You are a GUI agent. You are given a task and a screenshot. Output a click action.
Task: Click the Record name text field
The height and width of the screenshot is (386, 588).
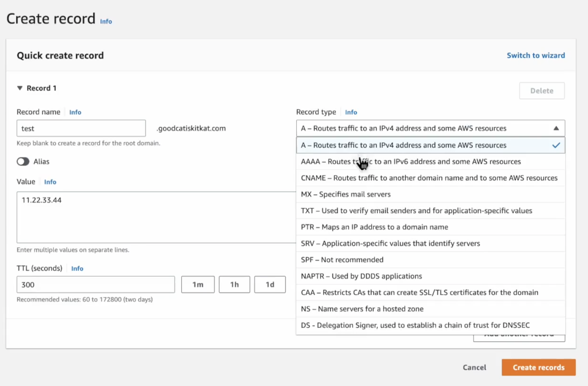click(81, 128)
